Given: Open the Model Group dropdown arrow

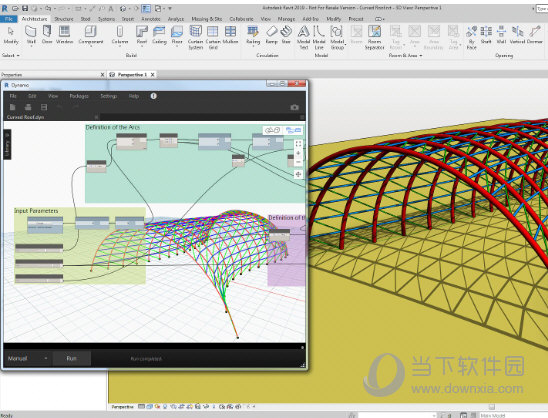Looking at the screenshot, I should (345, 45).
